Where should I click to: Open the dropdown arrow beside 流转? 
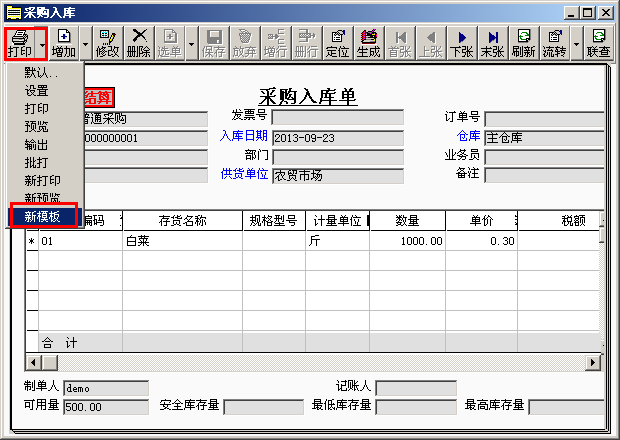[577, 44]
